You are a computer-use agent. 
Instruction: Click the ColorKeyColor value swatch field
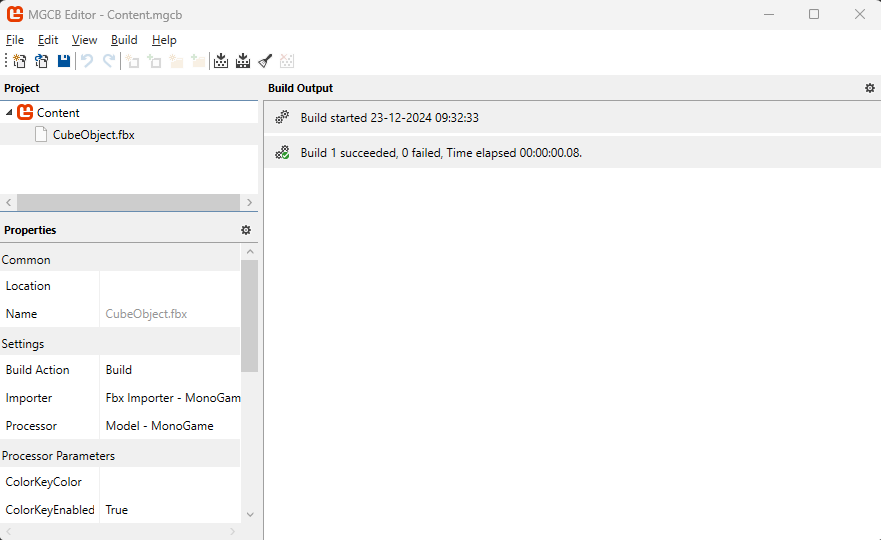[170, 482]
